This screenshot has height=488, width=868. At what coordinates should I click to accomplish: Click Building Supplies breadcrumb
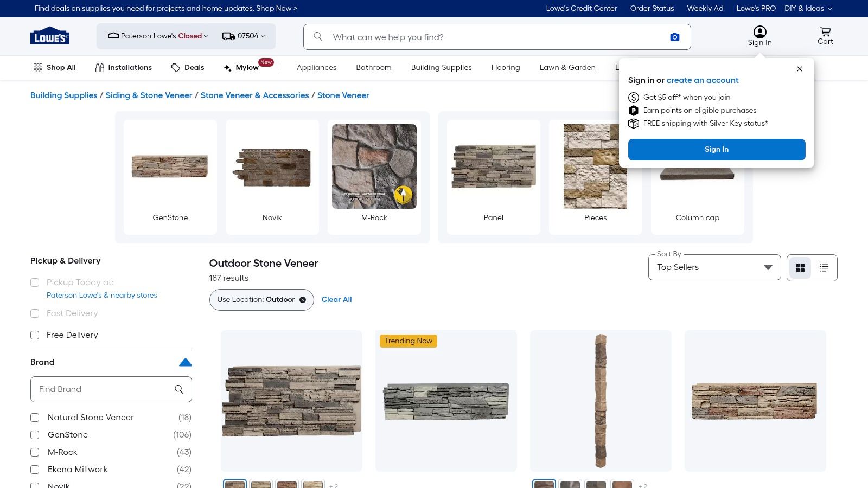63,95
